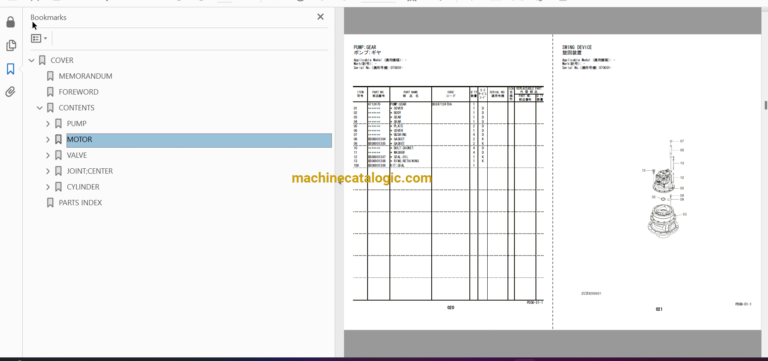The image size is (768, 361).
Task: Click the PUMP;GEAR page title
Action: coord(365,48)
